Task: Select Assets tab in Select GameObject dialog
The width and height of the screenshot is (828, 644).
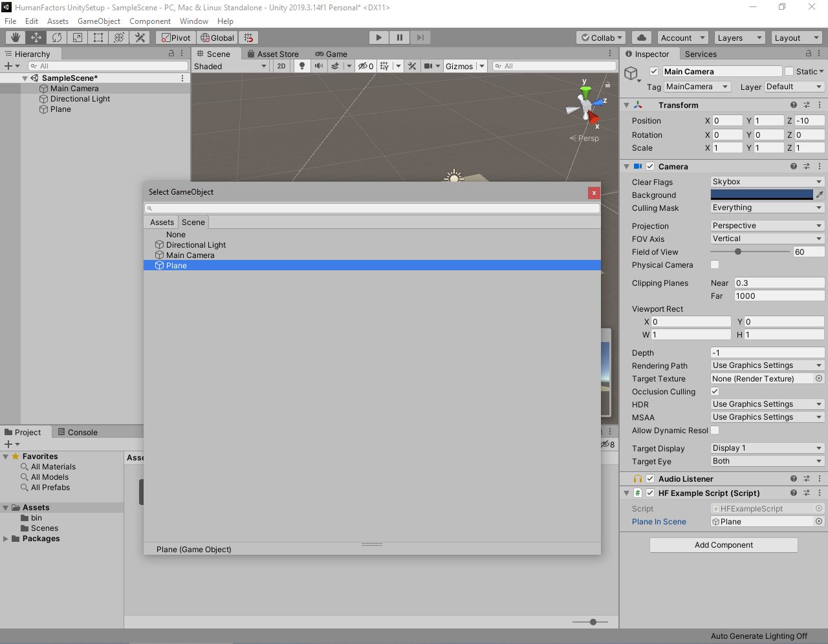Action: (162, 222)
